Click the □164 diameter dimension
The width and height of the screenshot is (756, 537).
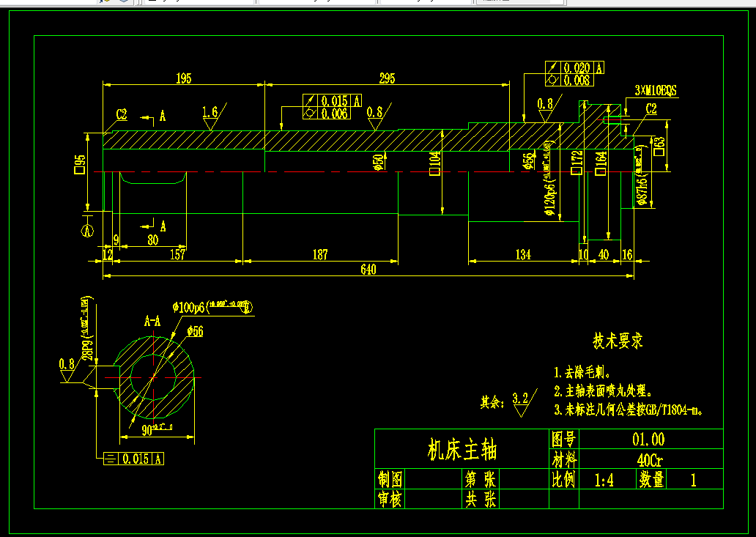[601, 163]
